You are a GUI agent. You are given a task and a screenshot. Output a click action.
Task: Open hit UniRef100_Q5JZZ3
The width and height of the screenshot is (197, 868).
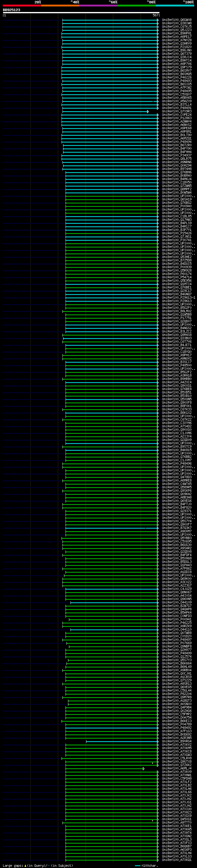(x=177, y=30)
